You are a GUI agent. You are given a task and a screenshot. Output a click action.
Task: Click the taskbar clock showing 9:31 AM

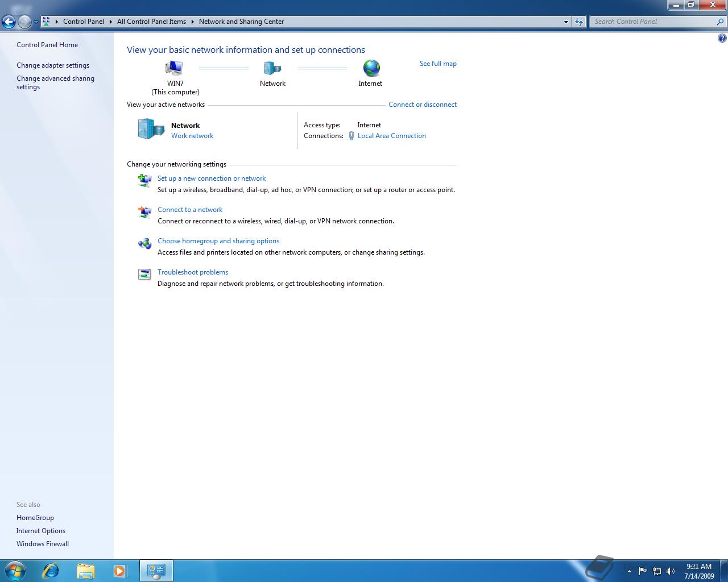699,571
